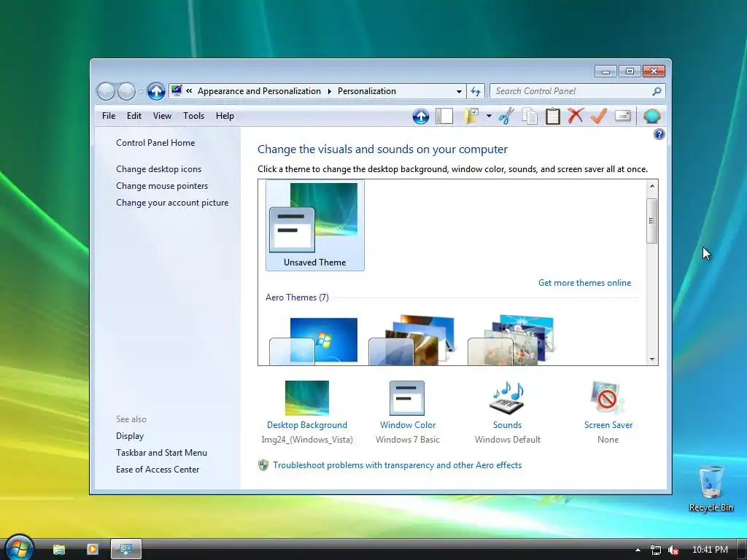Viewport: 747px width, 560px height.
Task: Select the Windows 7 Aero theme thumbnail
Action: pyautogui.click(x=314, y=341)
